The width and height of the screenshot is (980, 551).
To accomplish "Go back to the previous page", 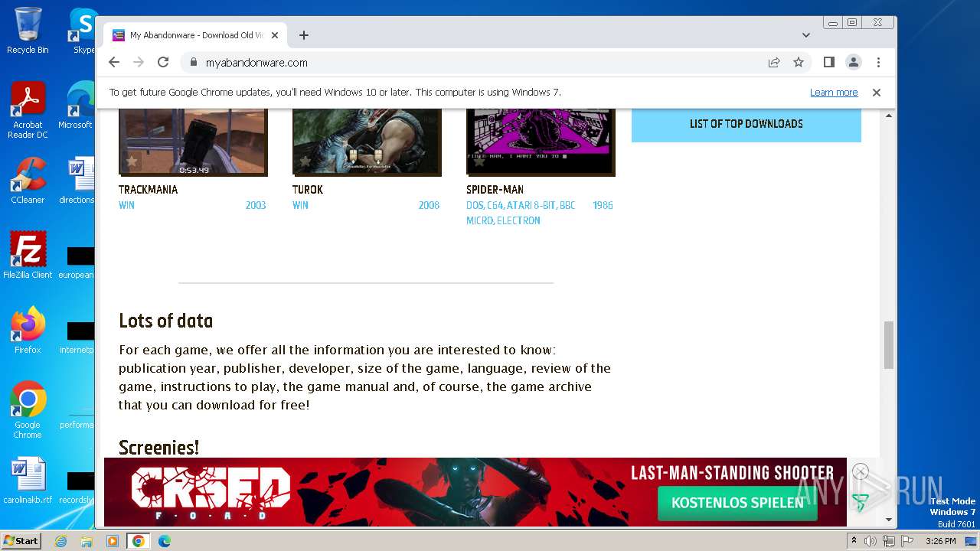I will [x=114, y=63].
